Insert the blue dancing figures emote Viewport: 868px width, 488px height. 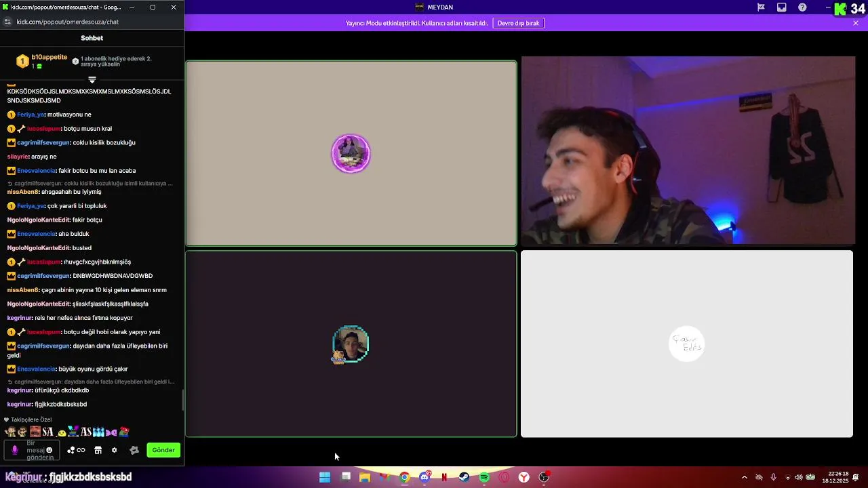[99, 432]
